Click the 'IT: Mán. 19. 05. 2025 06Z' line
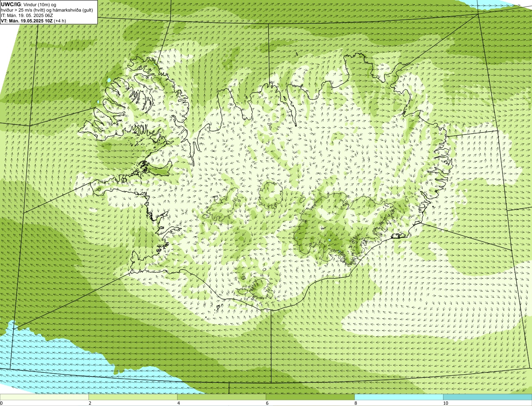 [x=27, y=15]
